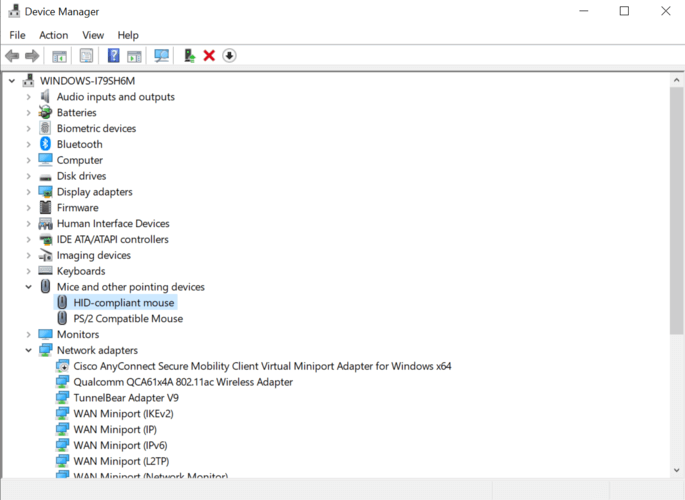
Task: Select WAN Miniport (IPv6)
Action: click(x=120, y=445)
